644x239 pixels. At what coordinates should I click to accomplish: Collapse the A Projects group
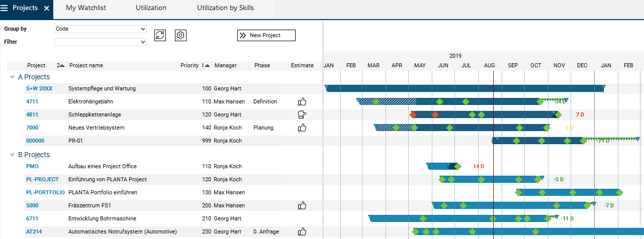point(12,77)
